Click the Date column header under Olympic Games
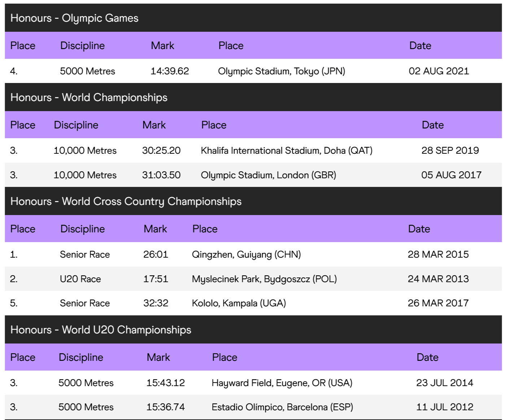 click(420, 45)
